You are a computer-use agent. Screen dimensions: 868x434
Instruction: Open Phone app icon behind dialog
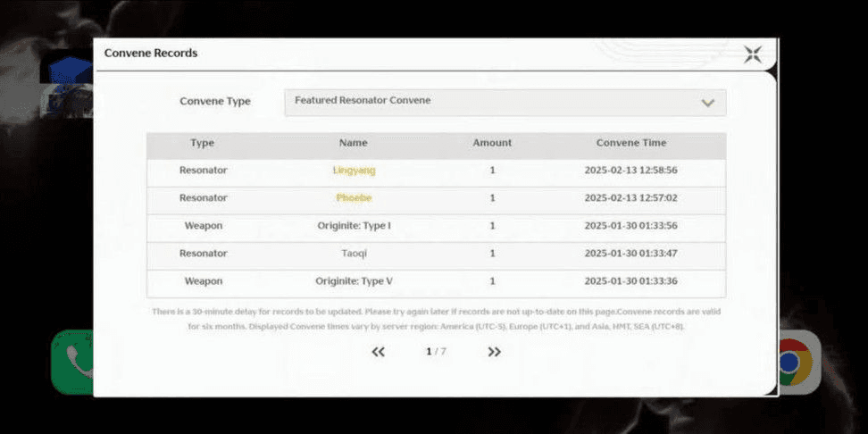tap(72, 362)
